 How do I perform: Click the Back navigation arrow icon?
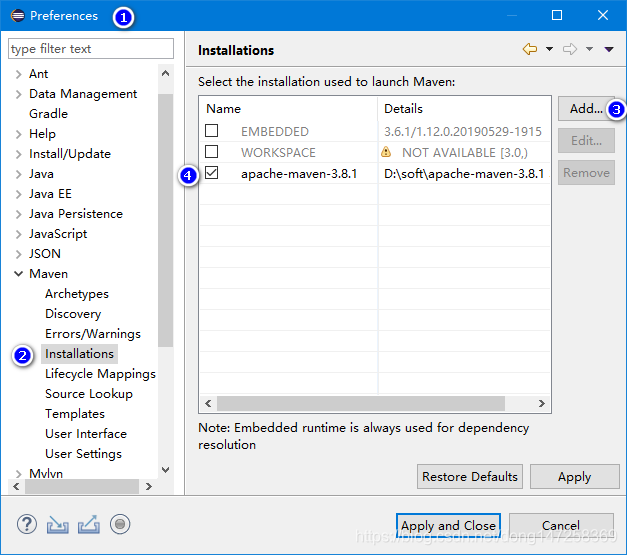point(530,49)
